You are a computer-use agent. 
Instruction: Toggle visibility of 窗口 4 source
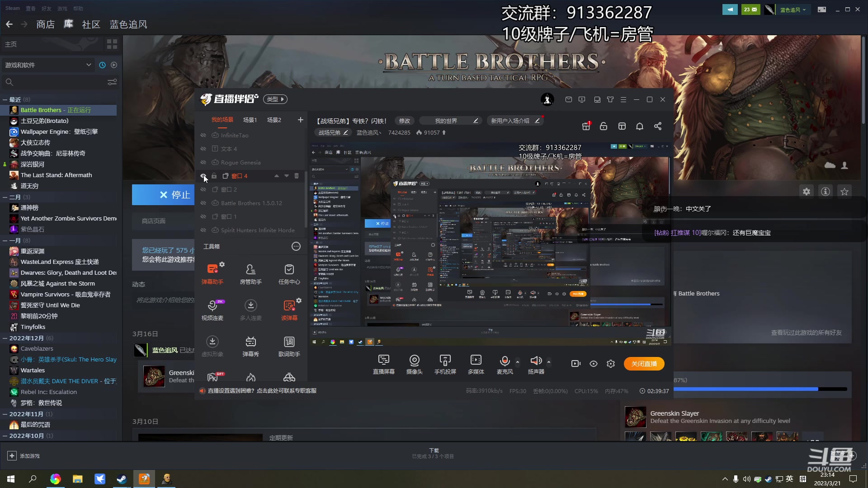point(203,176)
